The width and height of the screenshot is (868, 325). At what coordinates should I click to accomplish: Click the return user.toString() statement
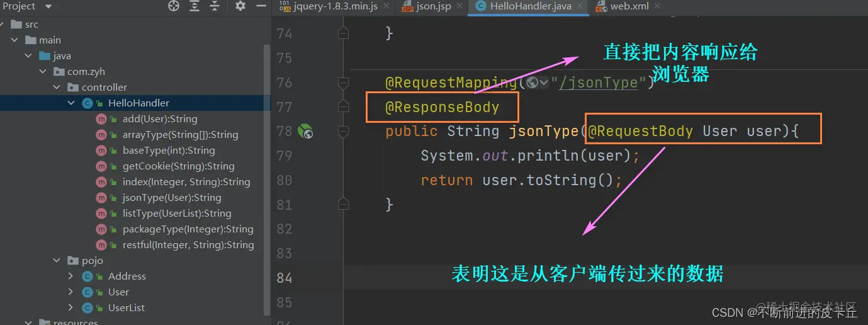[x=521, y=181]
